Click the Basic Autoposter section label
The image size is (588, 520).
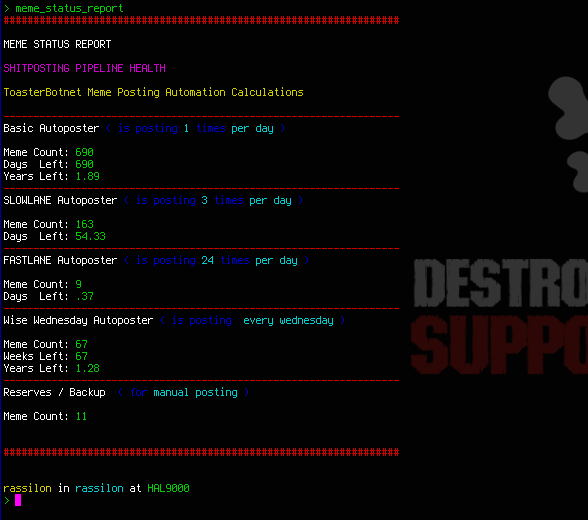51,128
